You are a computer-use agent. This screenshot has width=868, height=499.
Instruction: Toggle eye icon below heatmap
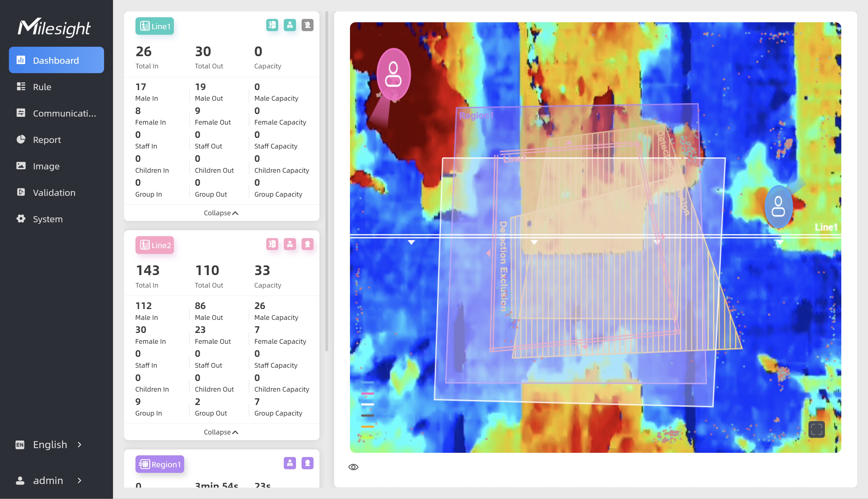[x=353, y=467]
